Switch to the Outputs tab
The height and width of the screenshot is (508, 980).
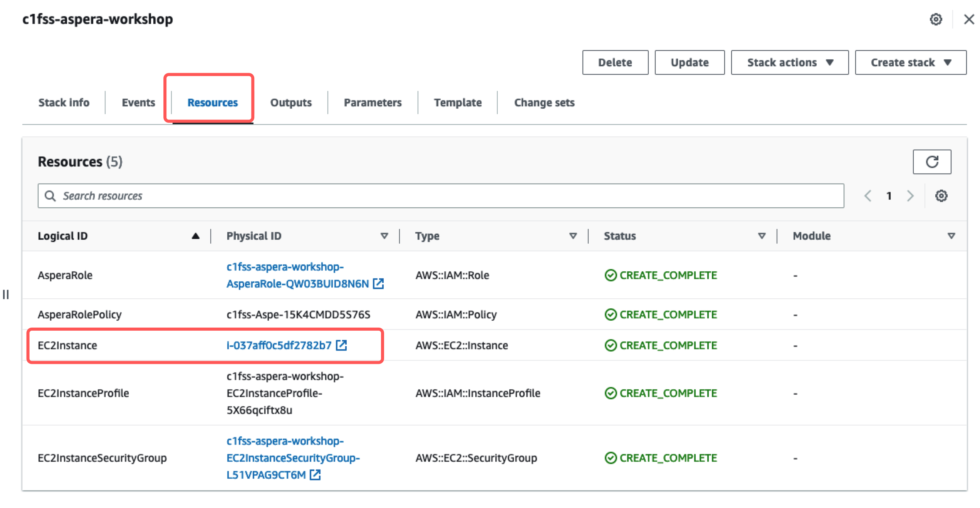[x=291, y=103]
